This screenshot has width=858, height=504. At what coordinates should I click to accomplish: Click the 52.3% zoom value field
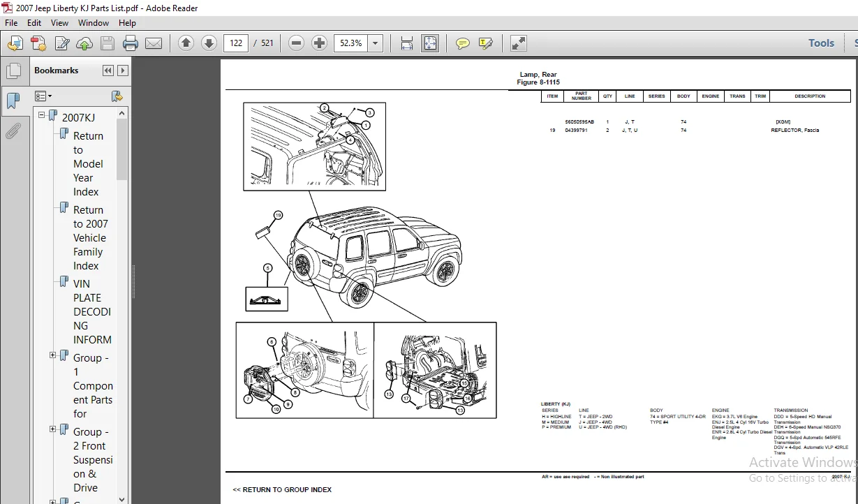[351, 43]
